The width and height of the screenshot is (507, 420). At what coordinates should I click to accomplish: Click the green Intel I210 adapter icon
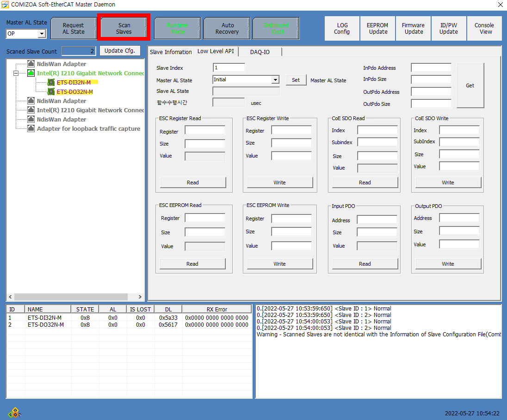tap(31, 73)
